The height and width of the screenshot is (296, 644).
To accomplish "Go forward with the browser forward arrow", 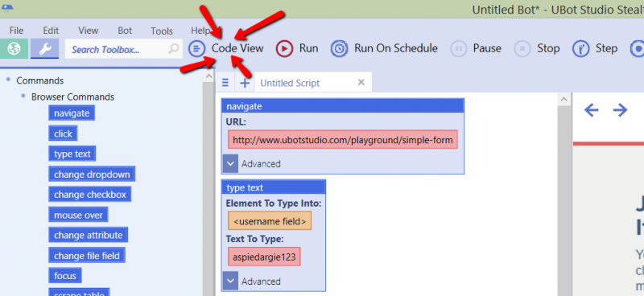I will pyautogui.click(x=620, y=110).
